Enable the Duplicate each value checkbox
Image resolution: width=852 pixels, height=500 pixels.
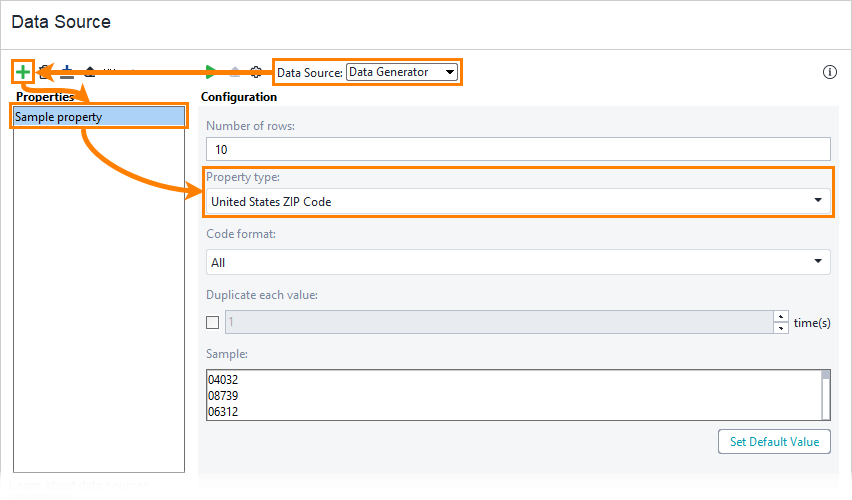(x=212, y=322)
